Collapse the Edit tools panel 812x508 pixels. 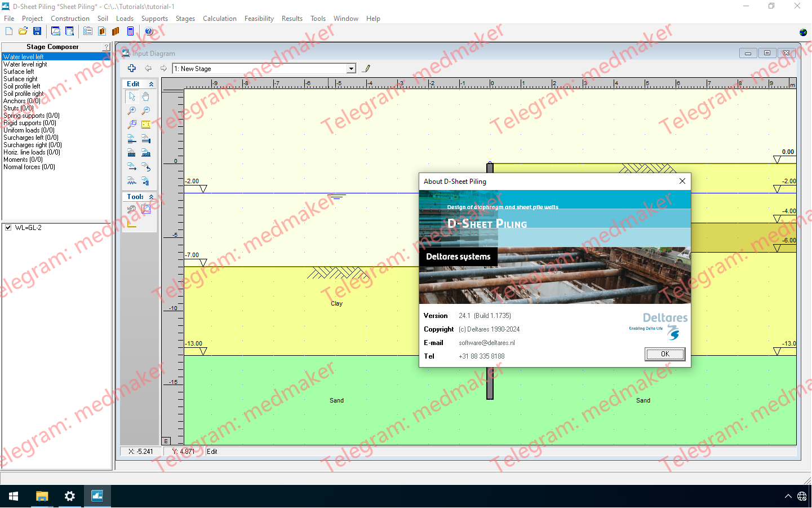tap(151, 84)
